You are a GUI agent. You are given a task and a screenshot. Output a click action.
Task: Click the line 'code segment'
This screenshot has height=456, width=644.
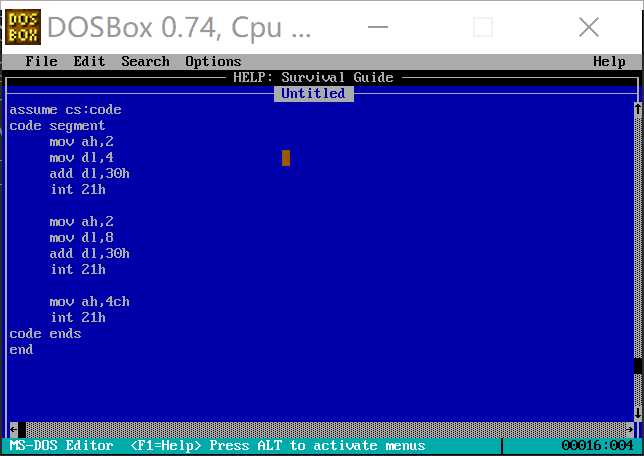coord(58,126)
